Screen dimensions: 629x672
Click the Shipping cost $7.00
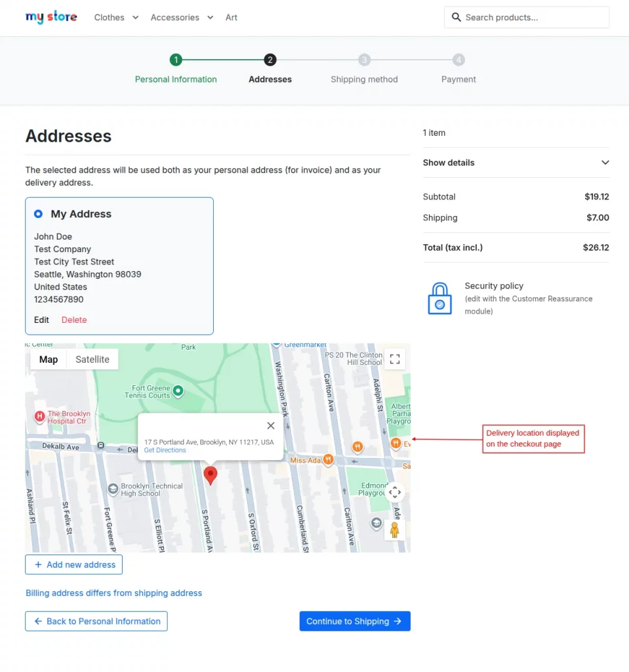(598, 218)
